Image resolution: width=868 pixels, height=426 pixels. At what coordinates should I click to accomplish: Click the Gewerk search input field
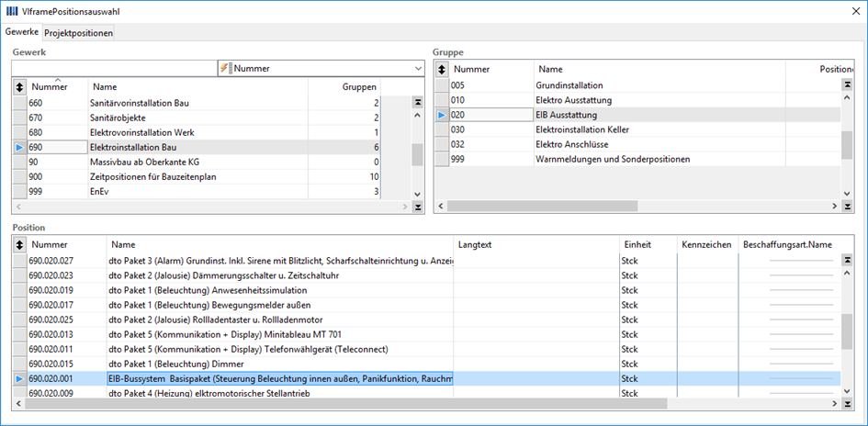pos(114,69)
